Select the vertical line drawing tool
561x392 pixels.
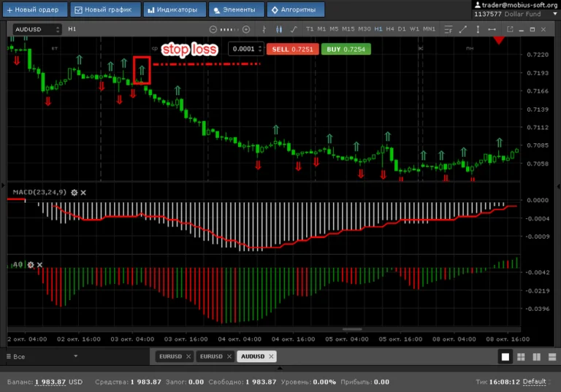tap(478, 29)
